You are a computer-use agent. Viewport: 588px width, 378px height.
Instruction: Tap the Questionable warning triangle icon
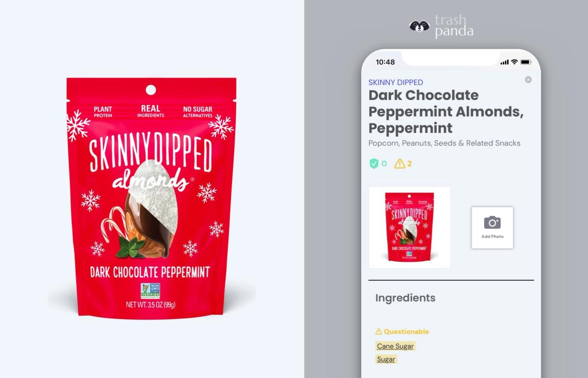[x=379, y=332]
